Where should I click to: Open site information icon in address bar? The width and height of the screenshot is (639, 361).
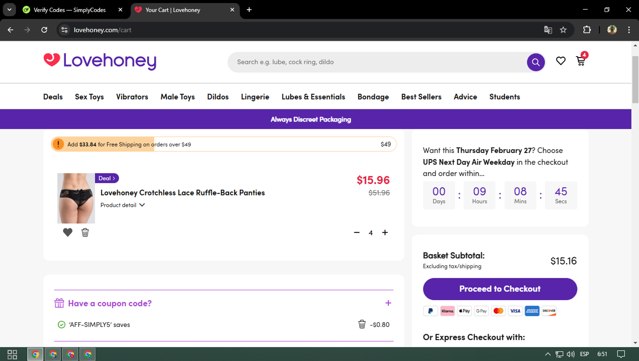click(64, 30)
